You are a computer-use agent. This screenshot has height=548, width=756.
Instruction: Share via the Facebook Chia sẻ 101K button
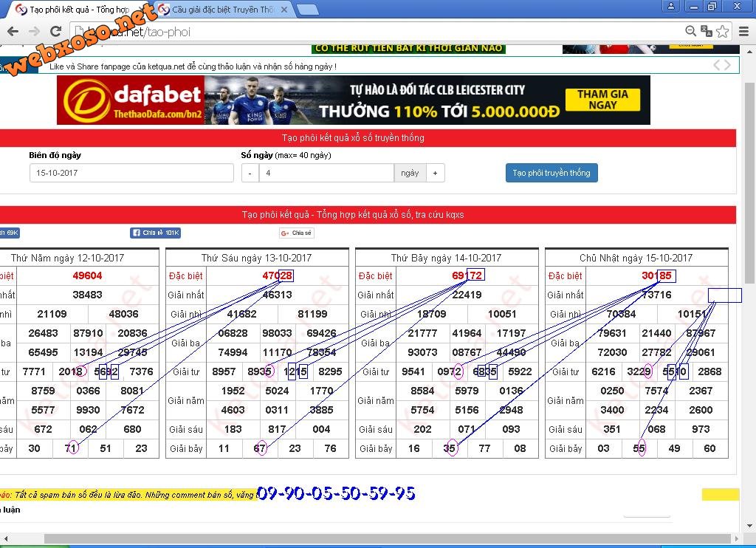(x=155, y=233)
